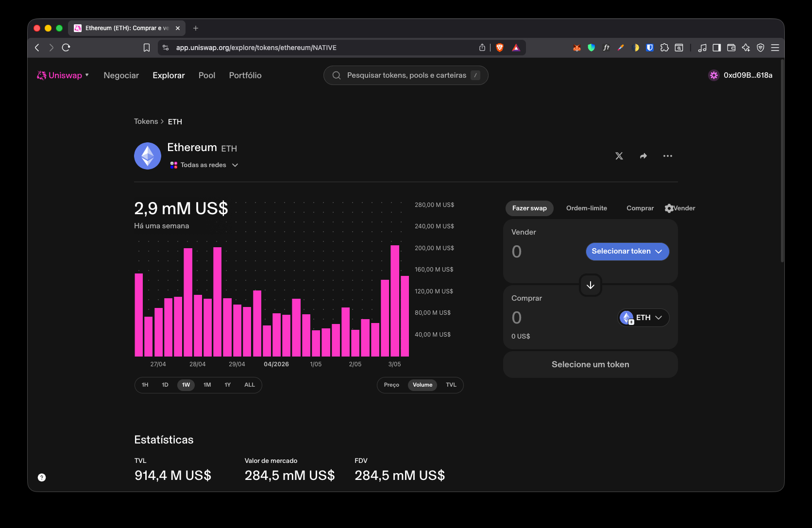This screenshot has height=528, width=812.
Task: Open the color picker eyedropper extension
Action: tap(621, 48)
